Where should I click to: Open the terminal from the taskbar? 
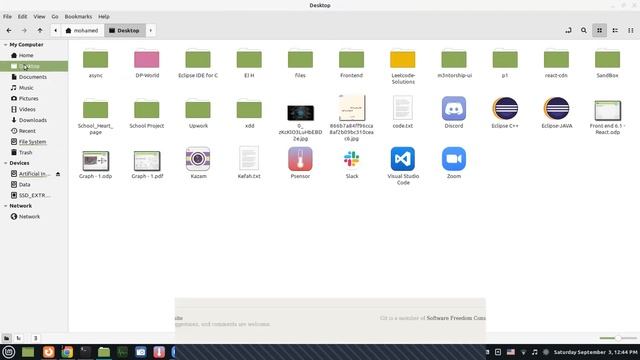click(85, 352)
